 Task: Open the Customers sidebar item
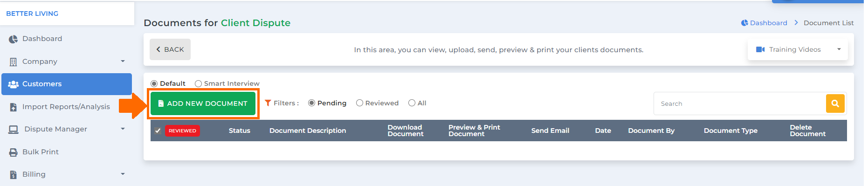click(67, 84)
